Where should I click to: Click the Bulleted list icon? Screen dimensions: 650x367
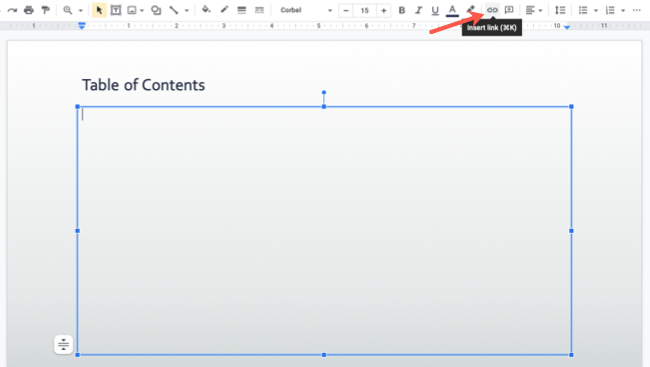583,10
